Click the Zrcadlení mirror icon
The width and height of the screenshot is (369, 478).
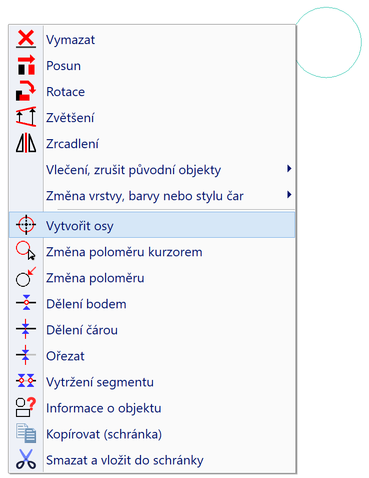click(x=26, y=143)
